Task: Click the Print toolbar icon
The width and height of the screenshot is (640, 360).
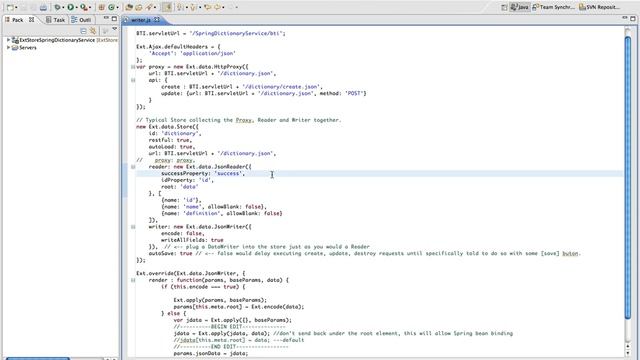Action: tap(43, 7)
